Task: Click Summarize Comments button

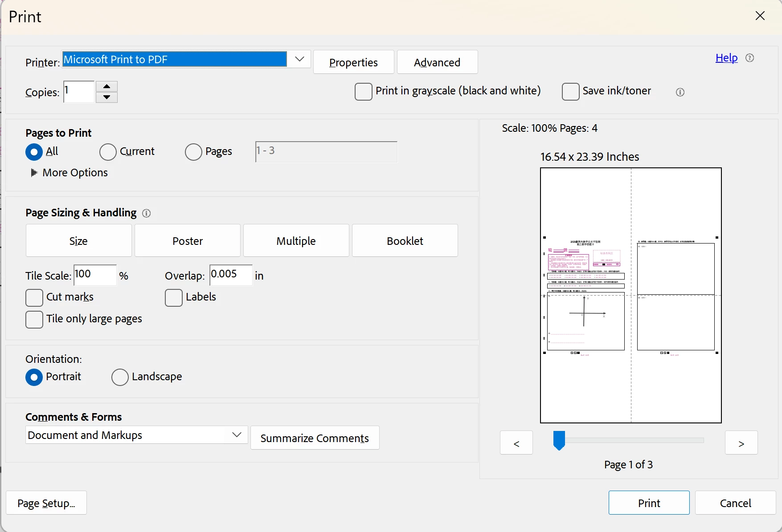Action: [x=315, y=438]
